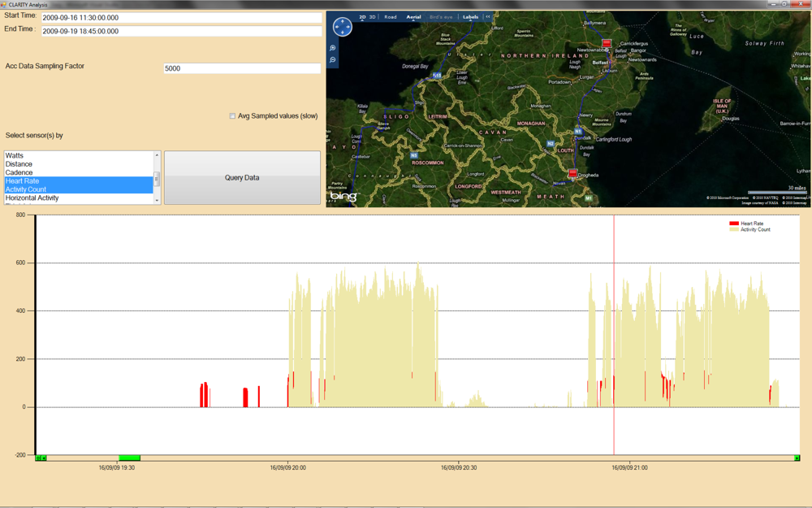Screen dimensions: 812x508
Task: Click the green chart scrollbar thumb
Action: 129,458
